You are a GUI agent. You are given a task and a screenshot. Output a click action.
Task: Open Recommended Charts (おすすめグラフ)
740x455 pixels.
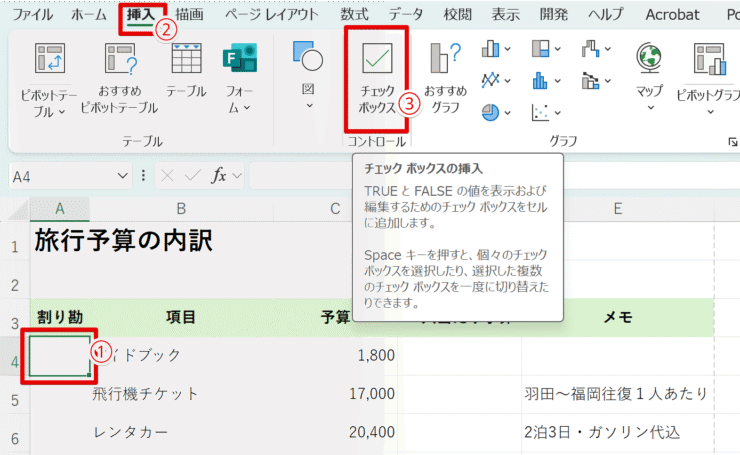point(445,78)
